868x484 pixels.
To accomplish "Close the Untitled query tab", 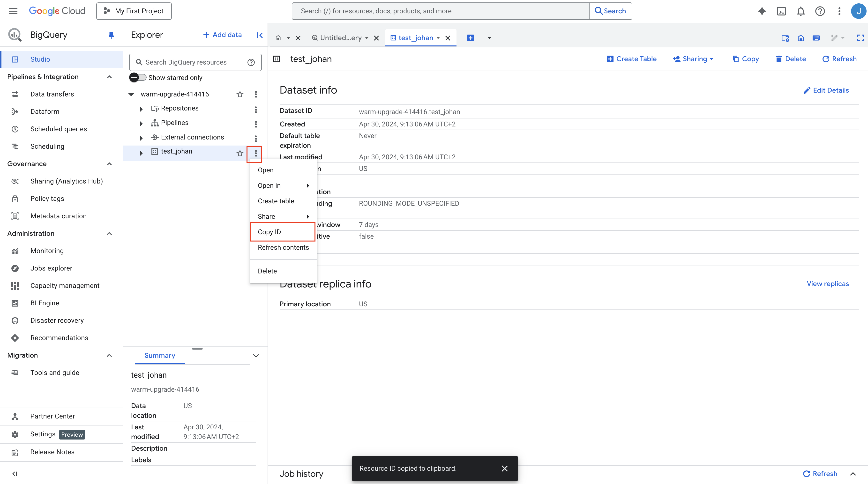I will (x=376, y=38).
